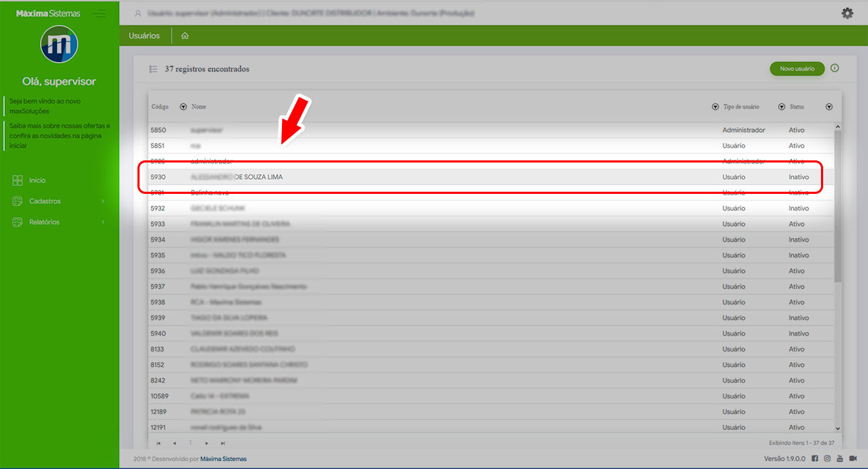This screenshot has height=469, width=868.
Task: Sort by the Nome column header
Action: pos(199,107)
